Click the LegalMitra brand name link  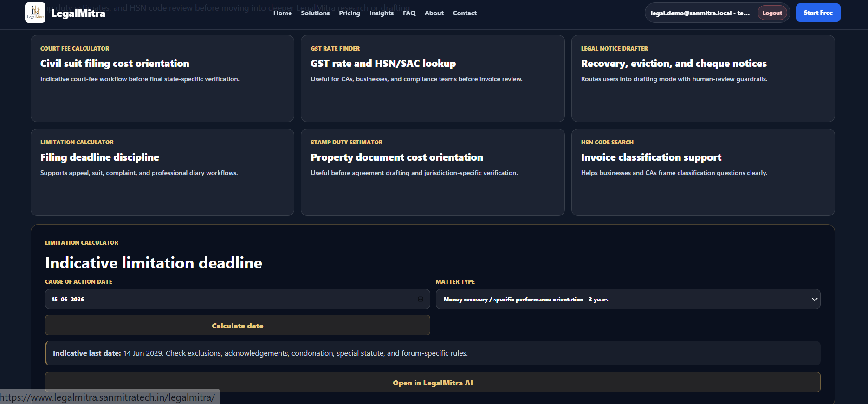click(x=78, y=13)
